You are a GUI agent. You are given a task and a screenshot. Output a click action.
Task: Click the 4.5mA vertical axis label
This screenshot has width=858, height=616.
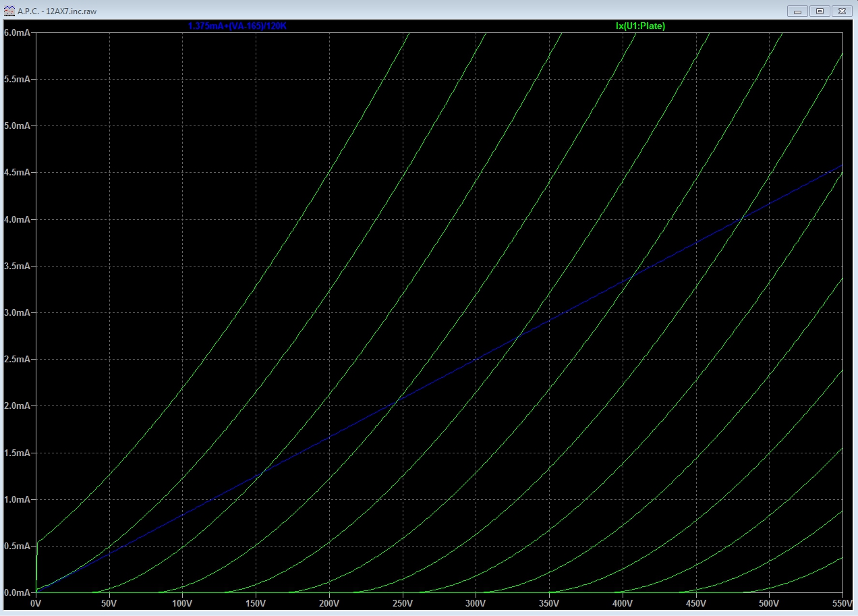(18, 173)
